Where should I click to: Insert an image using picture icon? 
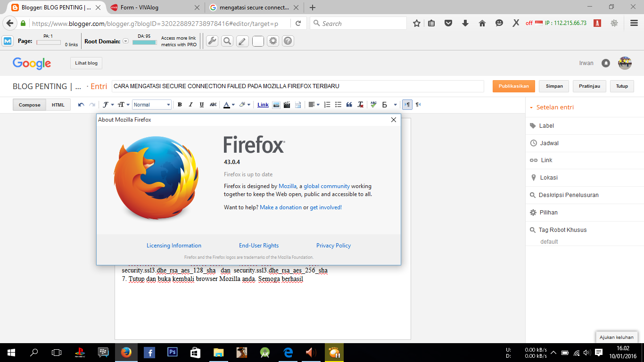(276, 105)
